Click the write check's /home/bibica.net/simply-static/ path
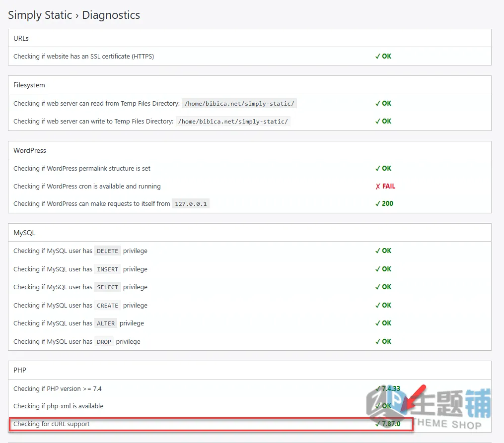 pos(233,122)
